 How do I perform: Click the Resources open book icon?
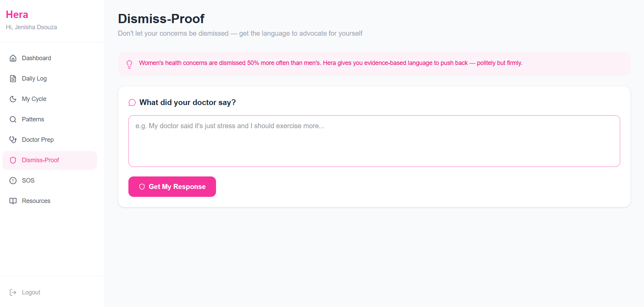[x=13, y=201]
